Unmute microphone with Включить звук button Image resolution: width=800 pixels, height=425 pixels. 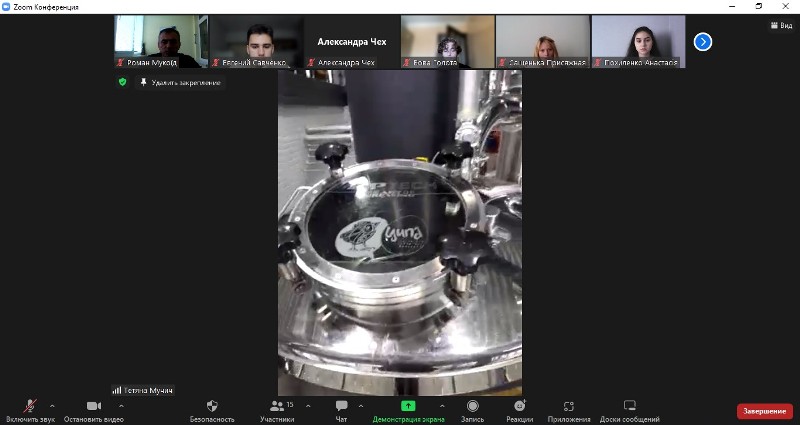pyautogui.click(x=30, y=411)
